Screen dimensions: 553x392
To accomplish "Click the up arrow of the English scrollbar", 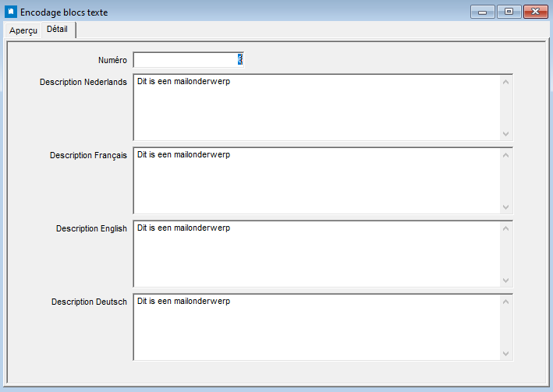I will [505, 229].
